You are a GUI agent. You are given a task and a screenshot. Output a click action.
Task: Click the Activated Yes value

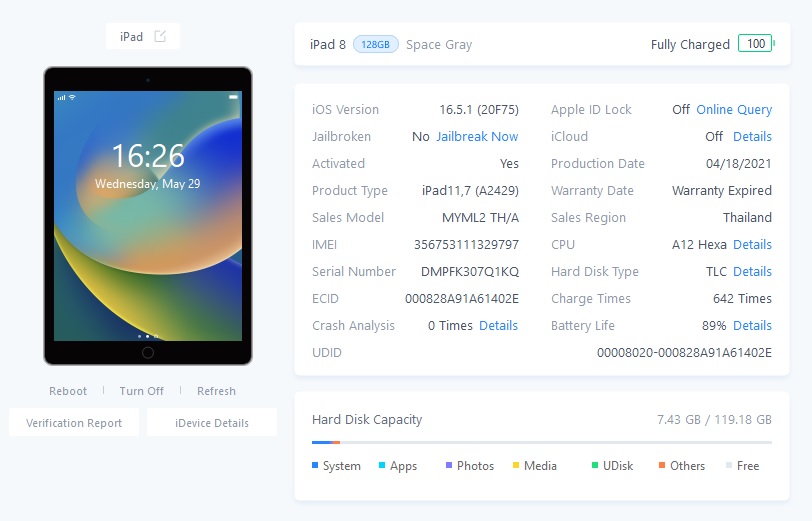click(509, 164)
